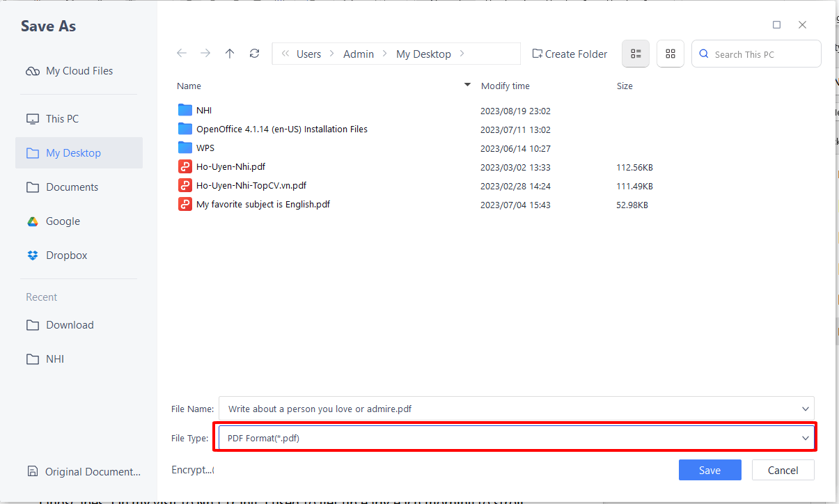Open the Admin breadcrumb location

(x=359, y=54)
